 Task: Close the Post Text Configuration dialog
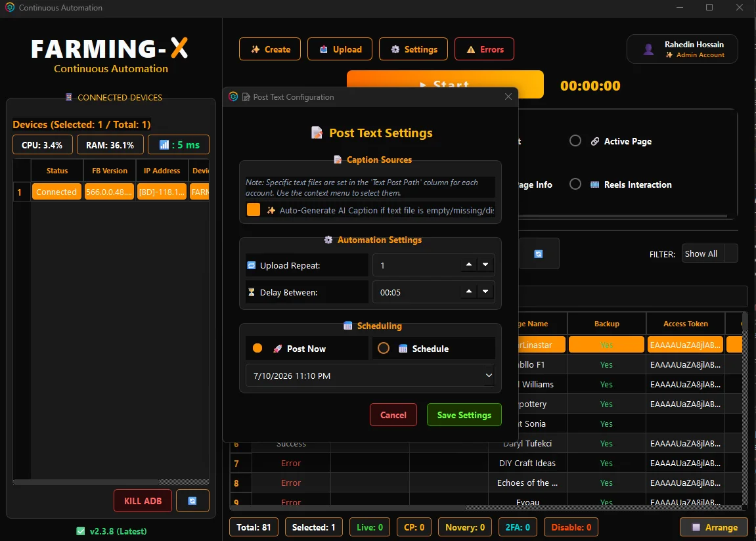click(508, 97)
